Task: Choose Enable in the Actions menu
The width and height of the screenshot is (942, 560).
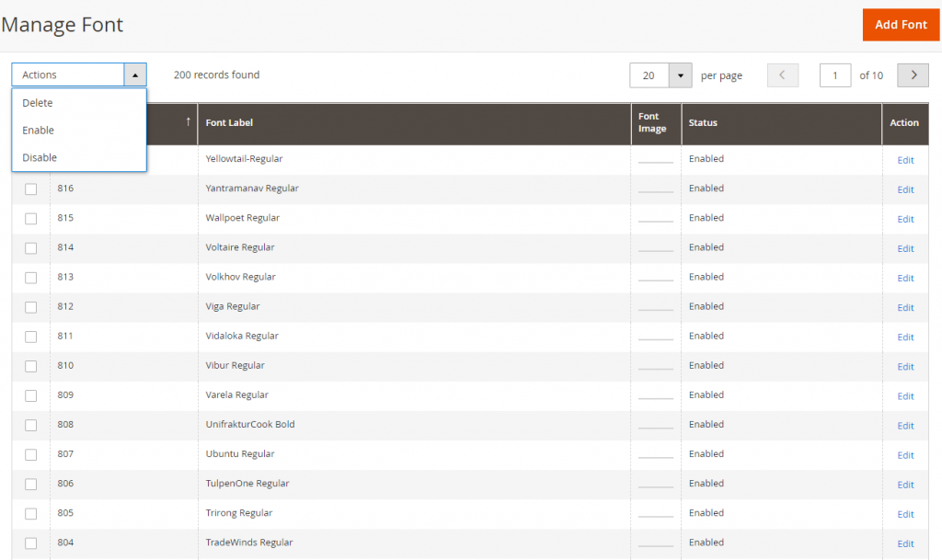Action: point(38,130)
